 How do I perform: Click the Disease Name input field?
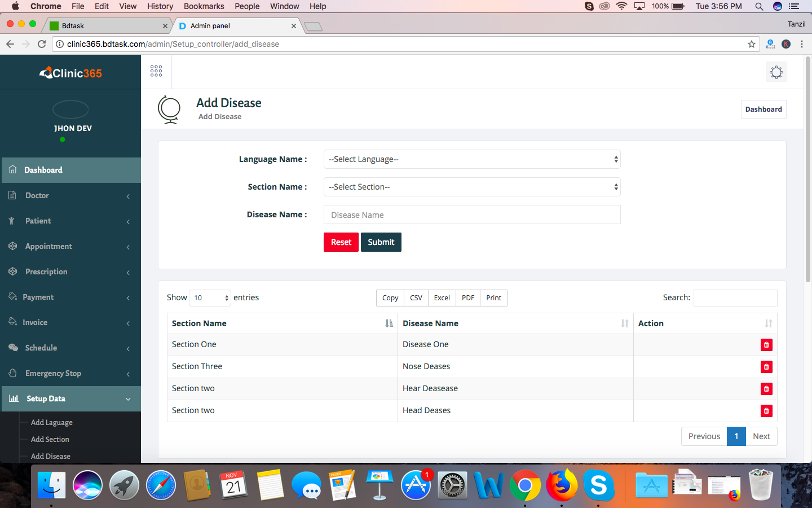tap(472, 215)
